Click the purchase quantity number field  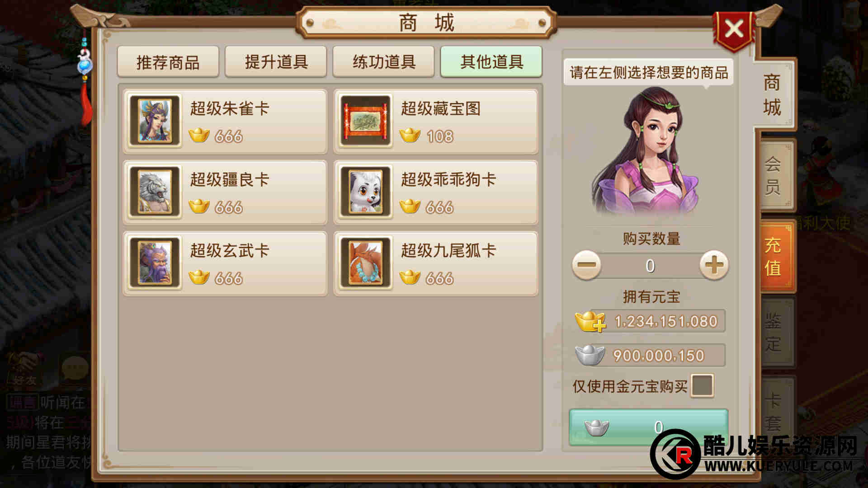[650, 266]
